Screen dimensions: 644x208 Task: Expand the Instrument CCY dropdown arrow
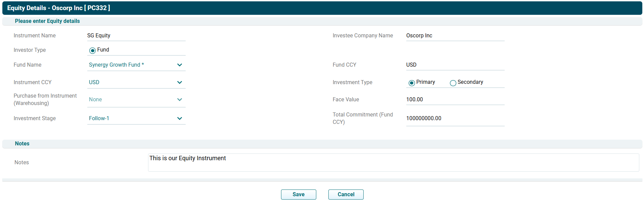[180, 82]
